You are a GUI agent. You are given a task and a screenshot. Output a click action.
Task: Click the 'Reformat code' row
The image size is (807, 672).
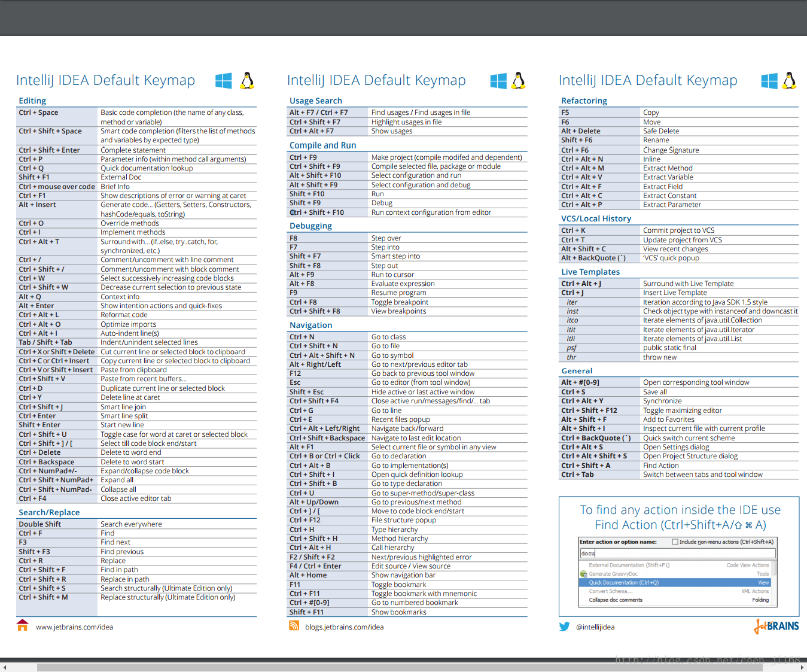coord(137,315)
